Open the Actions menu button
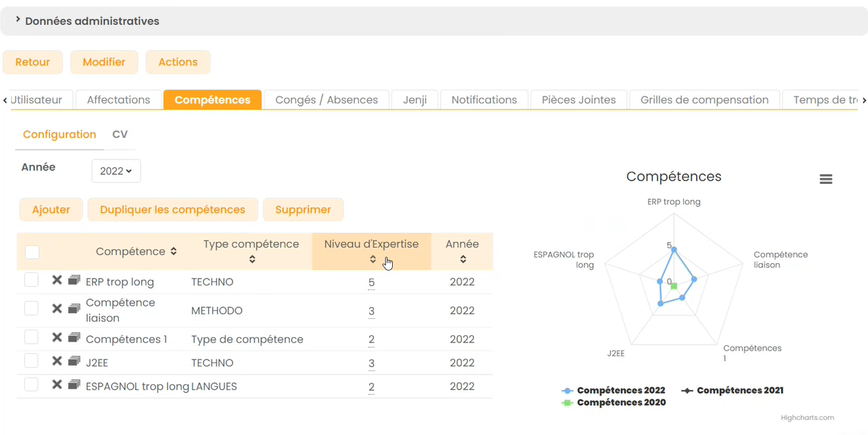Viewport: 868px width, 435px height. coord(177,62)
